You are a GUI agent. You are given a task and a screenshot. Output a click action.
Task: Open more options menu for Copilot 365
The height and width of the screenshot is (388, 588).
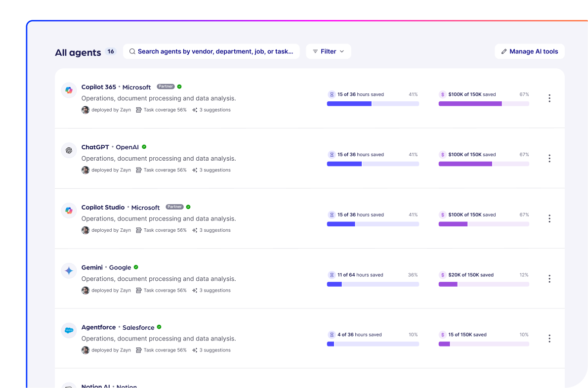549,98
